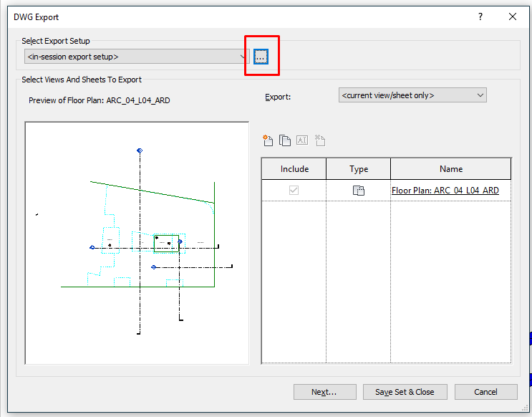
Task: Open the Floor Plan: ARC_04_L04_ARD link
Action: (x=445, y=190)
